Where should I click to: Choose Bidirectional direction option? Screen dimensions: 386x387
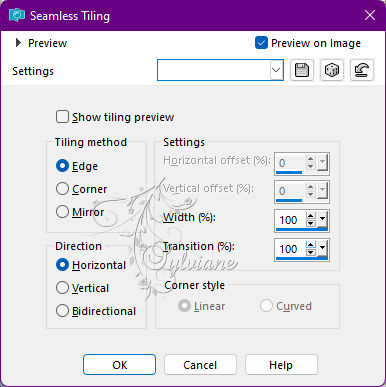point(62,311)
